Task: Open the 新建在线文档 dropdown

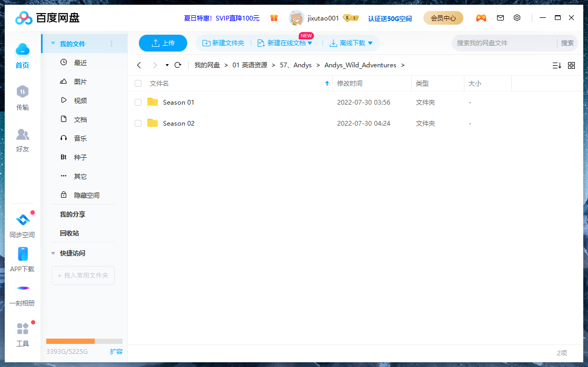Action: click(310, 43)
